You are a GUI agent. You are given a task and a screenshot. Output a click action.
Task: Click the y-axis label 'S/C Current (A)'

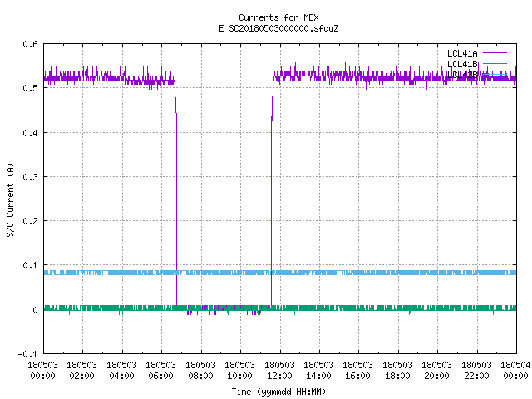coord(10,199)
